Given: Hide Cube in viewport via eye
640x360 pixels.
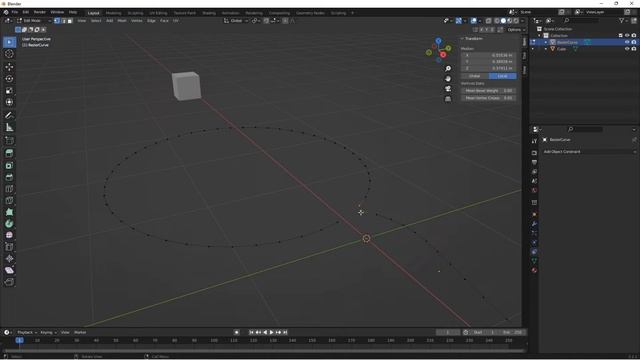Looking at the screenshot, I should click(x=627, y=49).
